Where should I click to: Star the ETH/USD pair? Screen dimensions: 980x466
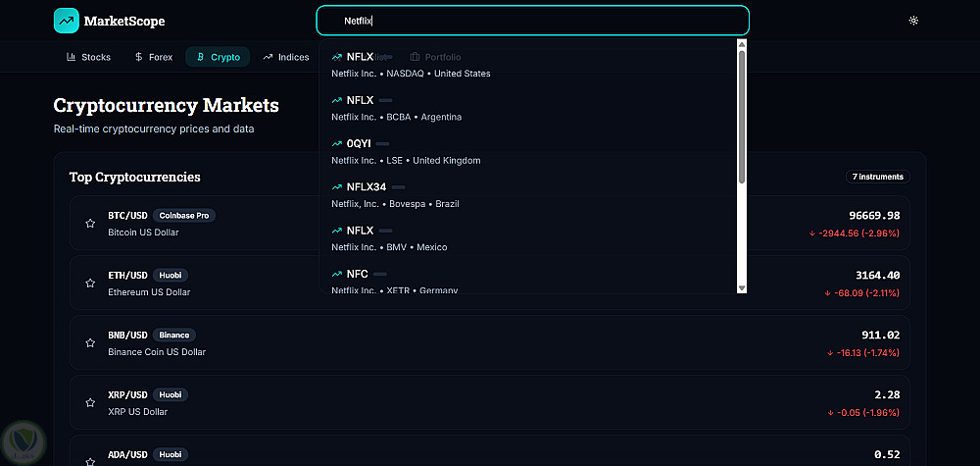[90, 284]
